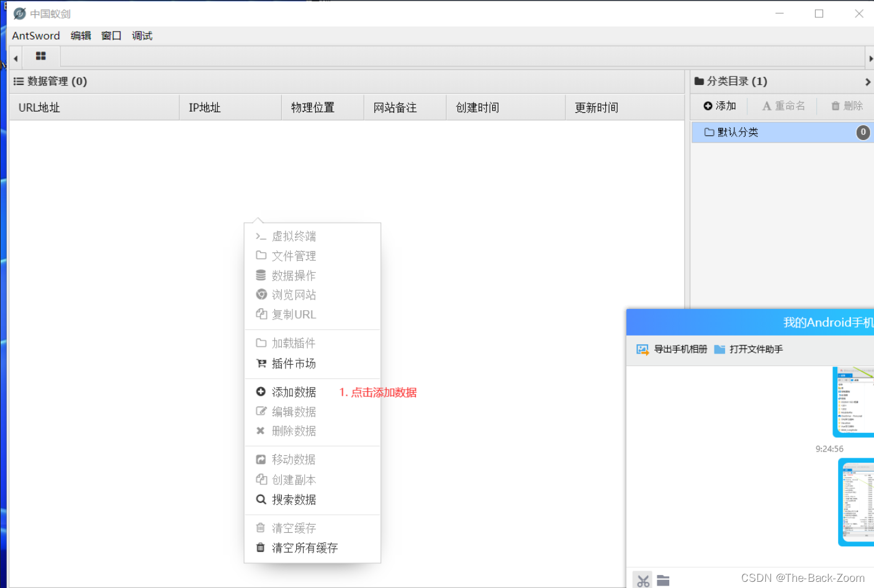Click the database icon beside 数据操作

(x=261, y=275)
